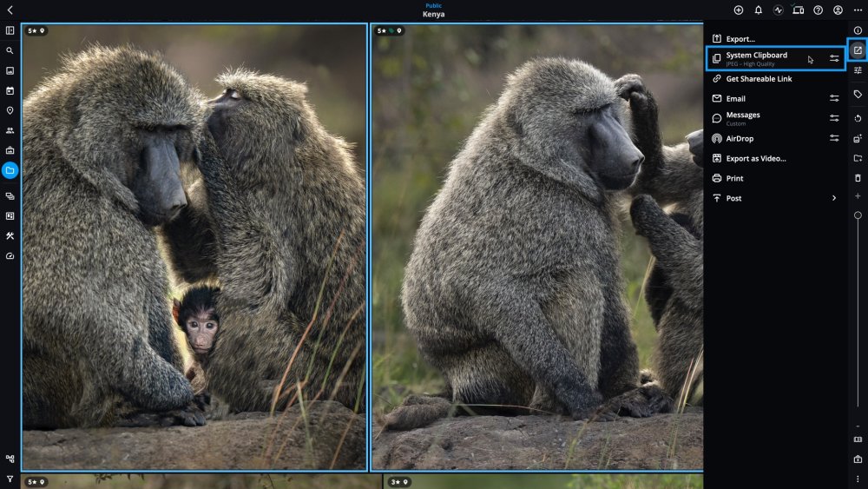Click the 5-star badge on the right photo
Image resolution: width=868 pixels, height=489 pixels.
tap(389, 31)
